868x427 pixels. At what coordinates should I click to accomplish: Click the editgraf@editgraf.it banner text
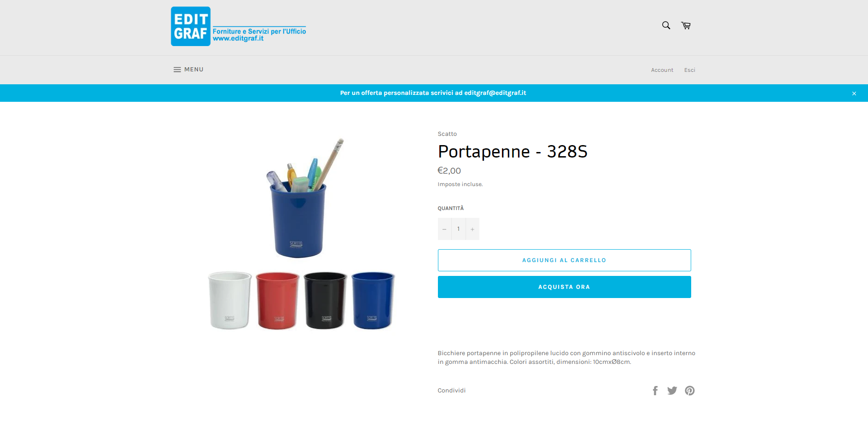coord(495,93)
